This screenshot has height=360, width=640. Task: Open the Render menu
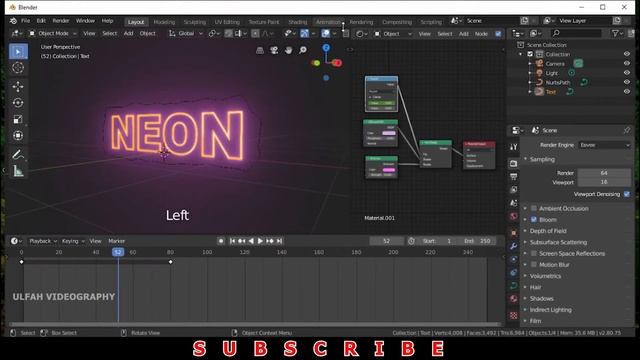pyautogui.click(x=61, y=20)
